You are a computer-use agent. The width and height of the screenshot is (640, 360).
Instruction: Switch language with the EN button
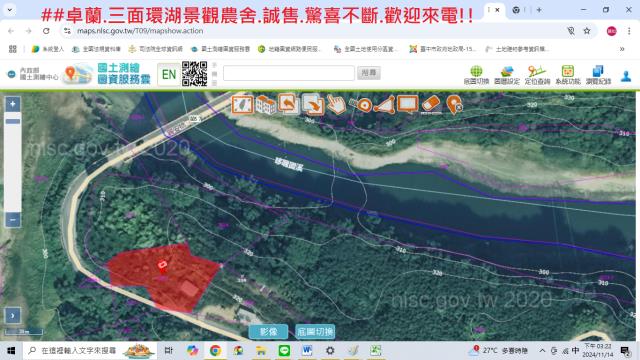169,74
